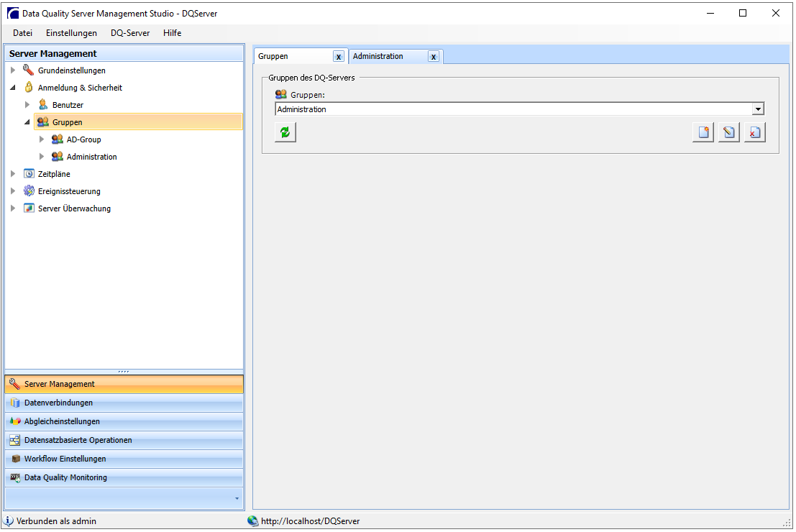796x532 pixels.
Task: Maximize the application window
Action: tap(743, 13)
